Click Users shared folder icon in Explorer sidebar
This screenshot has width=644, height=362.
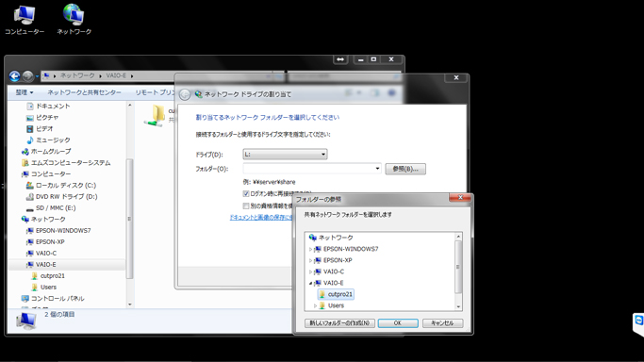[x=35, y=287]
